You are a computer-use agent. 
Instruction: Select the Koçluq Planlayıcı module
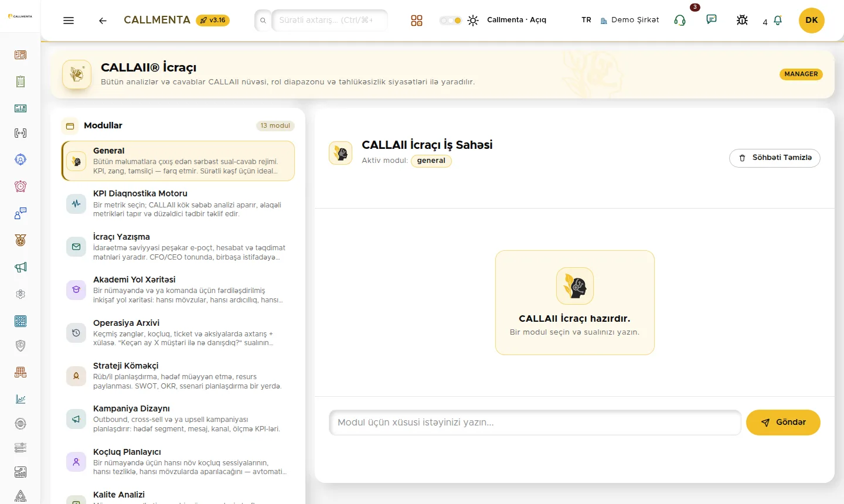pyautogui.click(x=178, y=462)
